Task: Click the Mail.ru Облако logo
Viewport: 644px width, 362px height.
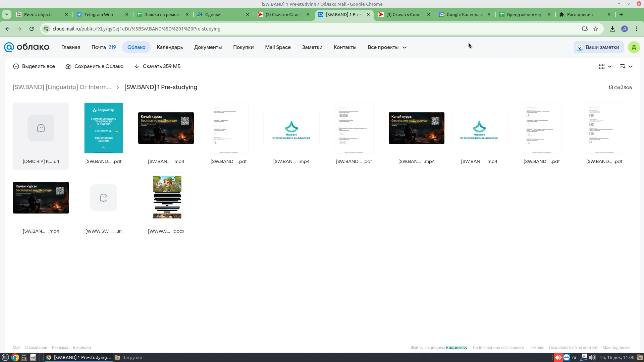Action: (x=26, y=47)
